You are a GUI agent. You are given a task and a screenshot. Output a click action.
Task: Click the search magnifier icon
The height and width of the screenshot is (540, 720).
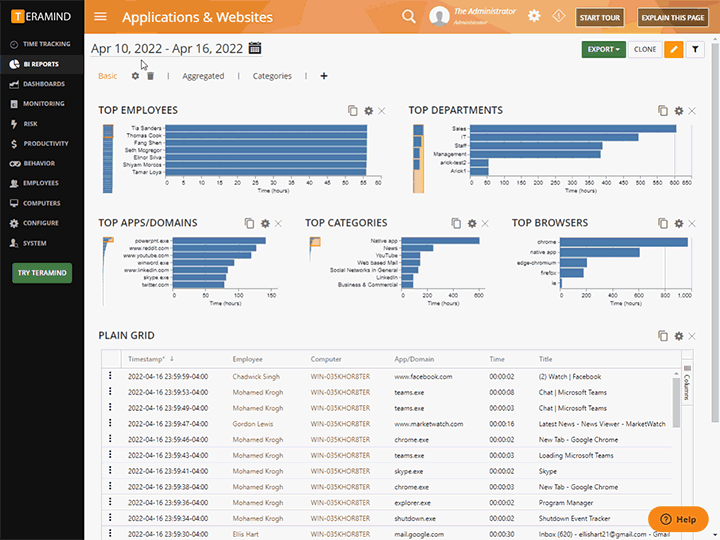(408, 17)
